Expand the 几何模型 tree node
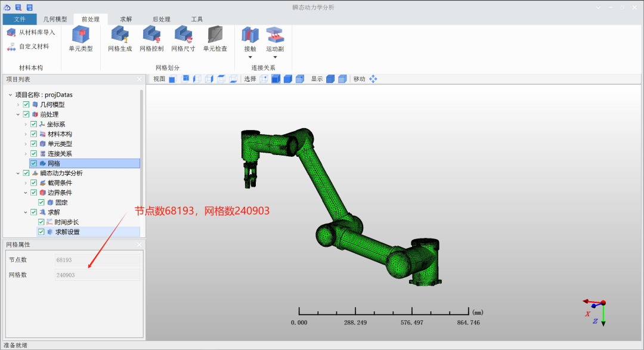This screenshot has width=644, height=350. tap(18, 105)
